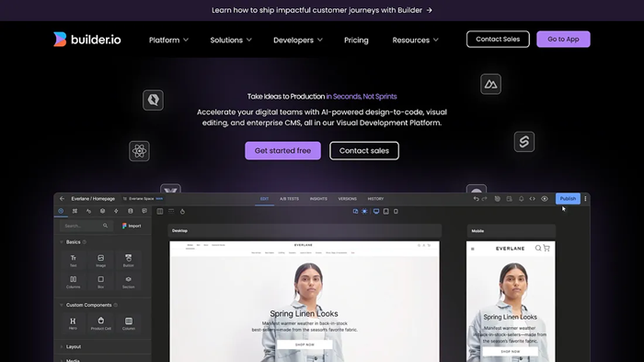Select the Box component
Image resolution: width=644 pixels, height=362 pixels.
[100, 282]
